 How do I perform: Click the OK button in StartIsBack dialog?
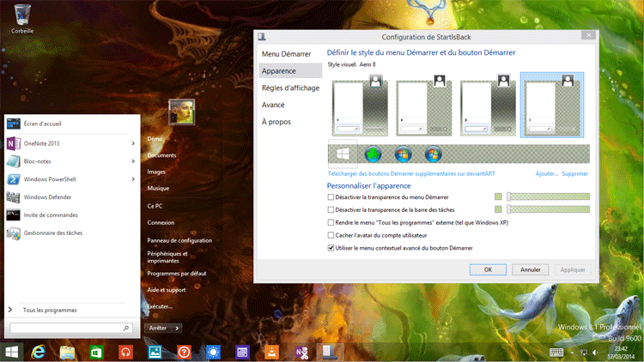pos(488,268)
